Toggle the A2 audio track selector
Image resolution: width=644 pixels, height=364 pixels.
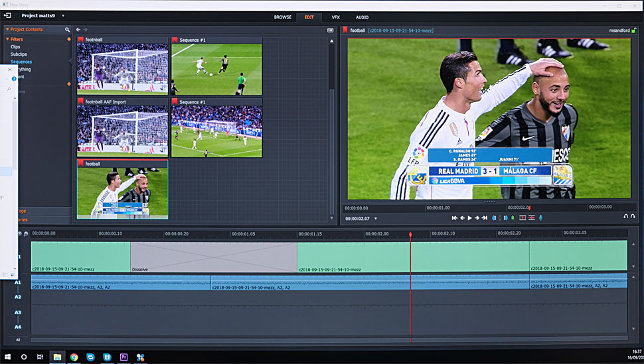[x=18, y=296]
